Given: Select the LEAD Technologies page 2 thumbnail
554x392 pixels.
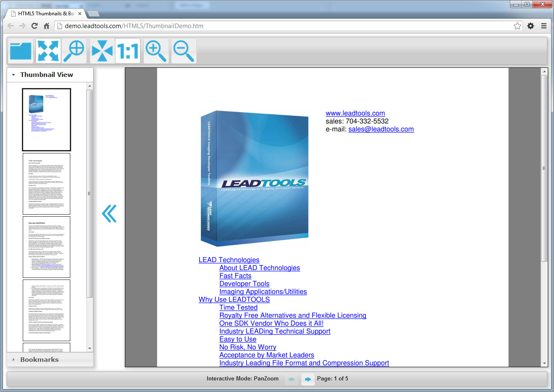Looking at the screenshot, I should pyautogui.click(x=46, y=184).
